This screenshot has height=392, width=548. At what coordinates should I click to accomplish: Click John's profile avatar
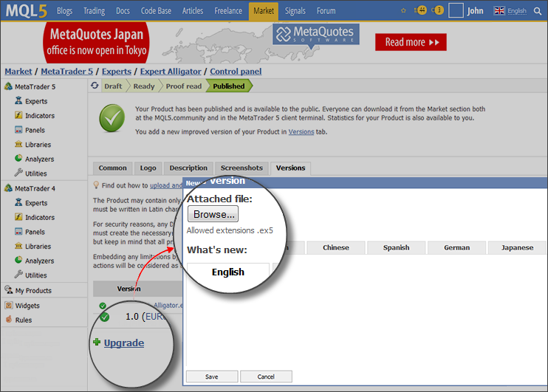pyautogui.click(x=456, y=10)
